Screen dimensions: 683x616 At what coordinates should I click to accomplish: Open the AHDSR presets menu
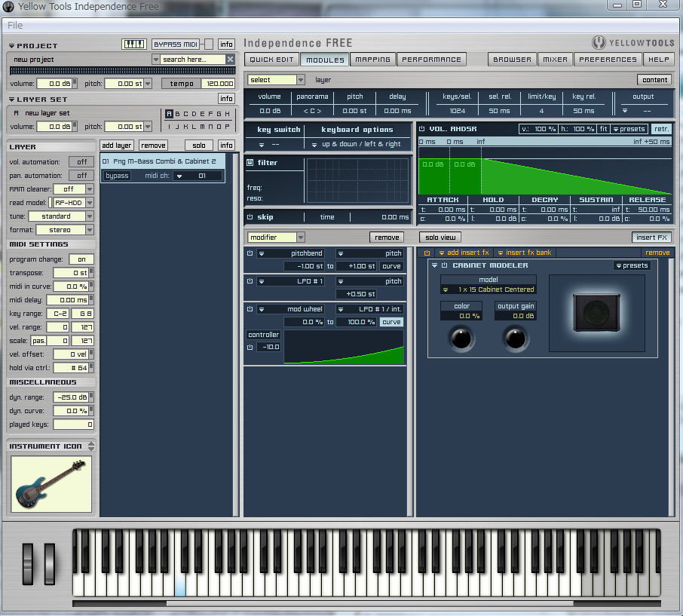tap(629, 129)
